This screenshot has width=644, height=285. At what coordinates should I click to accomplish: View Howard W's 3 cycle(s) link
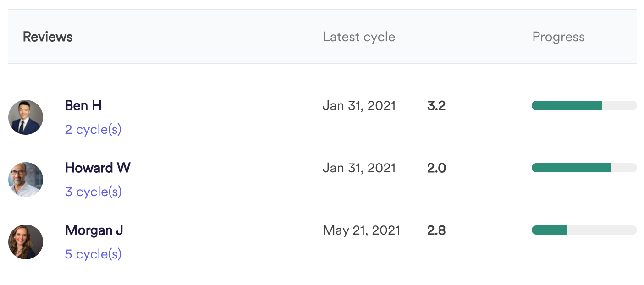point(93,192)
